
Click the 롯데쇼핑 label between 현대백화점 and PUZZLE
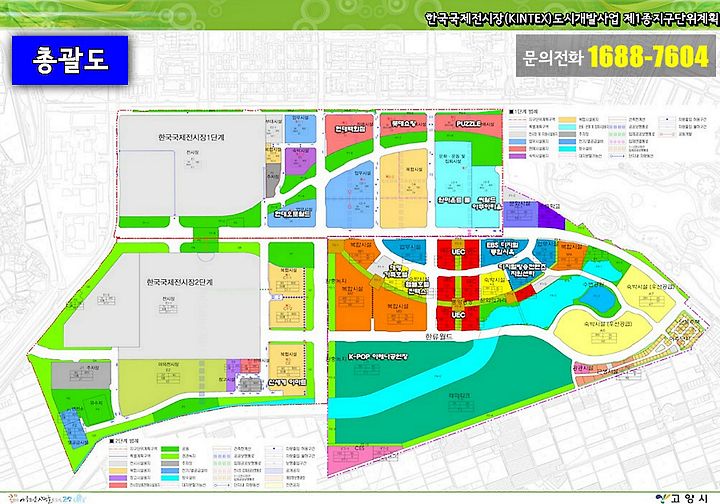pos(404,124)
